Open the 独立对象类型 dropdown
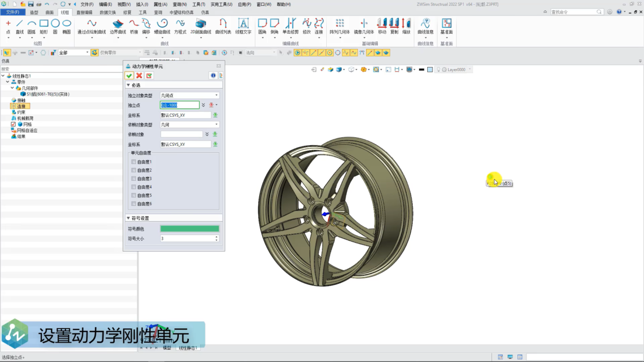The height and width of the screenshot is (362, 644). coord(189,95)
